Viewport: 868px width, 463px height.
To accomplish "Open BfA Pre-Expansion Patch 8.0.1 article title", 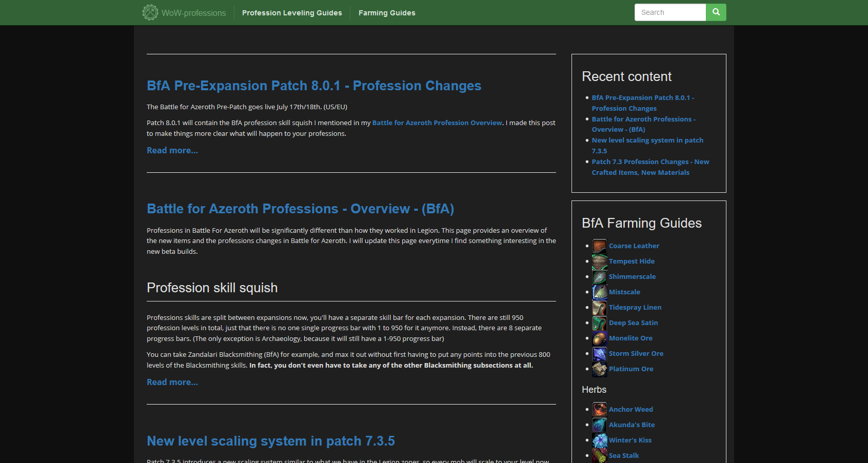I will click(314, 86).
